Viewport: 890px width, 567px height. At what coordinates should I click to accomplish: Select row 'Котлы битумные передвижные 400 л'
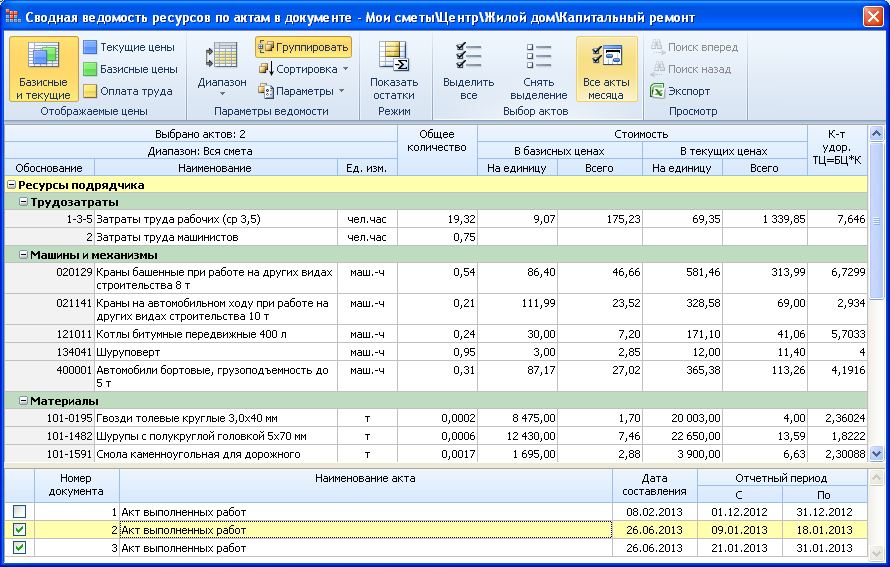[x=436, y=334]
